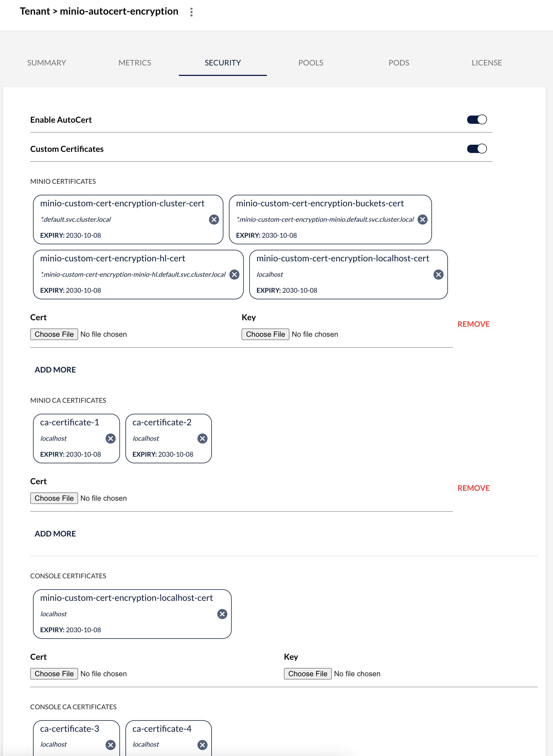Remove ca-certificate-2 entry
This screenshot has height=756, width=553.
point(202,439)
